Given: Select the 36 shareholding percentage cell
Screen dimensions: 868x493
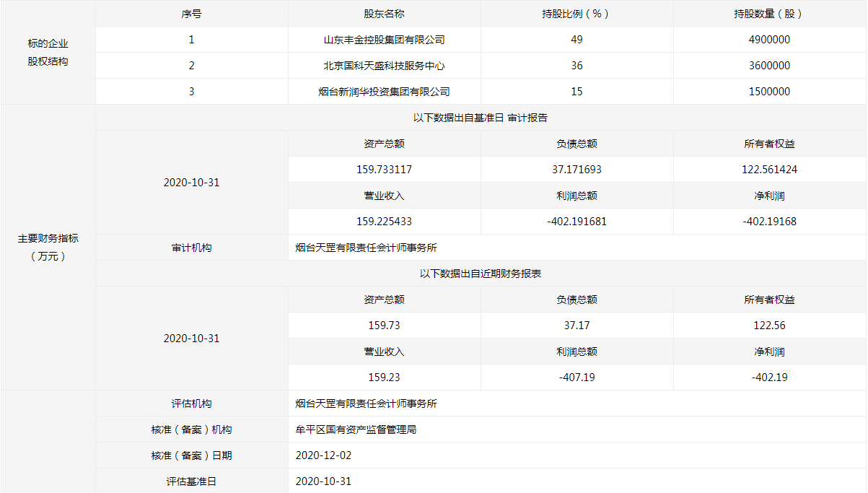Looking at the screenshot, I should click(577, 66).
